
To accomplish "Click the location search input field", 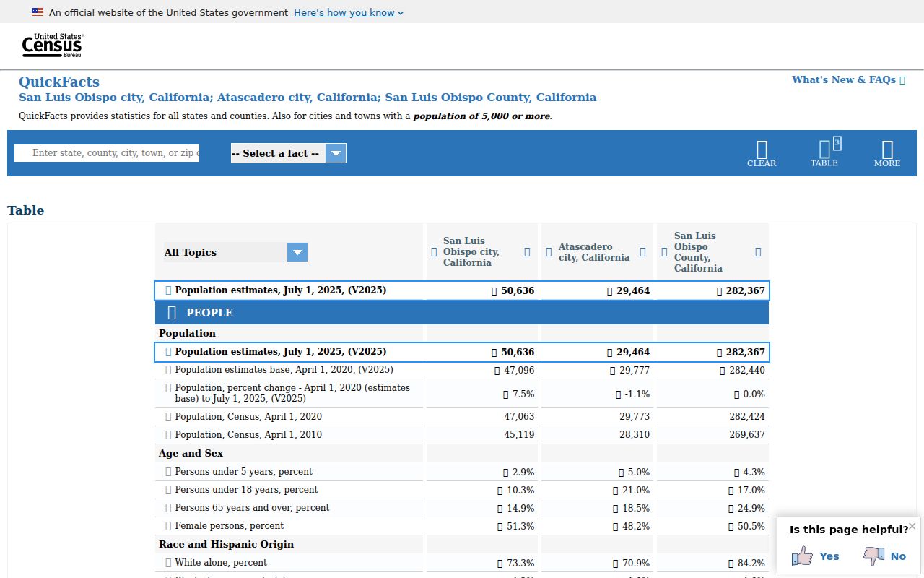I will pyautogui.click(x=107, y=153).
